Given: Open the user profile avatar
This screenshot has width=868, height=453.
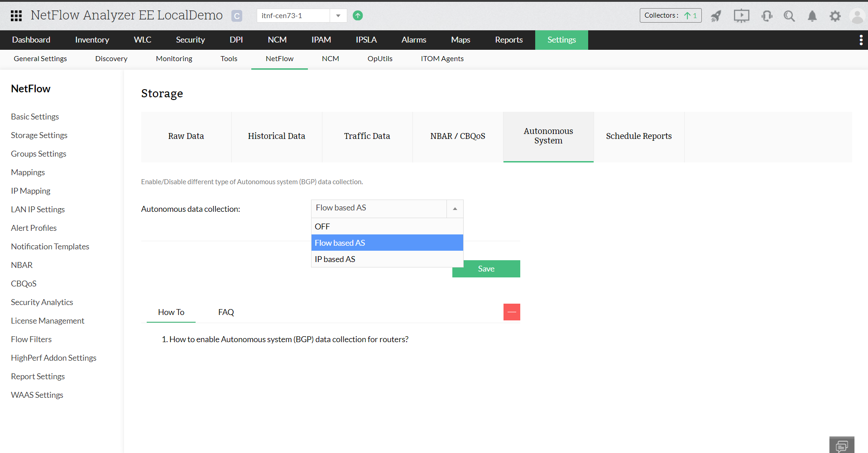Looking at the screenshot, I should (858, 16).
